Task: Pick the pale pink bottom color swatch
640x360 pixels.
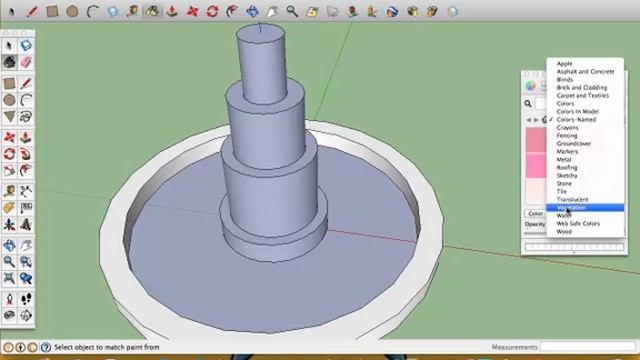Action: click(x=536, y=191)
